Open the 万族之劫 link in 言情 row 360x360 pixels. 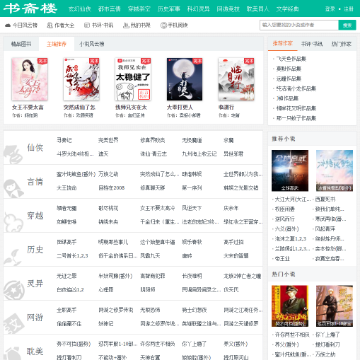pyautogui.click(x=108, y=174)
